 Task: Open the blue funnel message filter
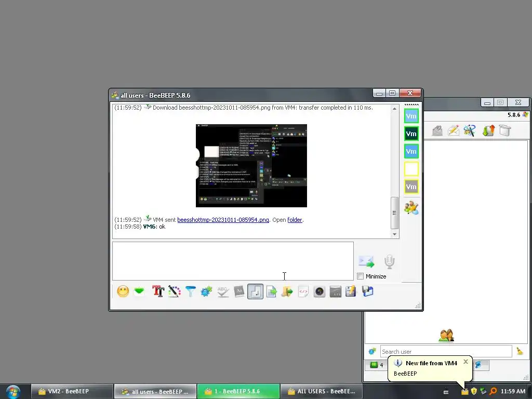(x=190, y=291)
